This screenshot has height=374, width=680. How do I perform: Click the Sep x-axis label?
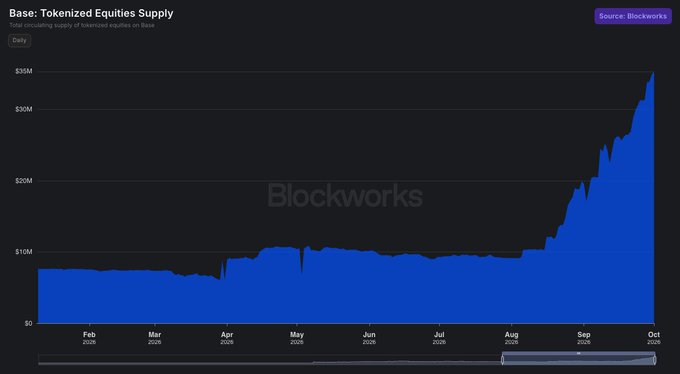point(584,338)
